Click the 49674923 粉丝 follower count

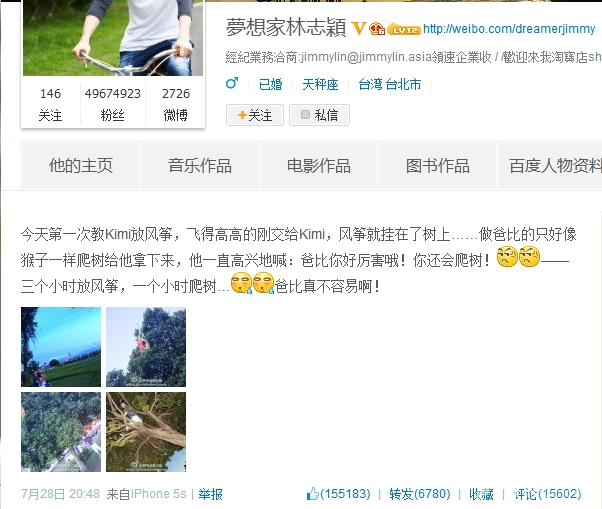112,104
